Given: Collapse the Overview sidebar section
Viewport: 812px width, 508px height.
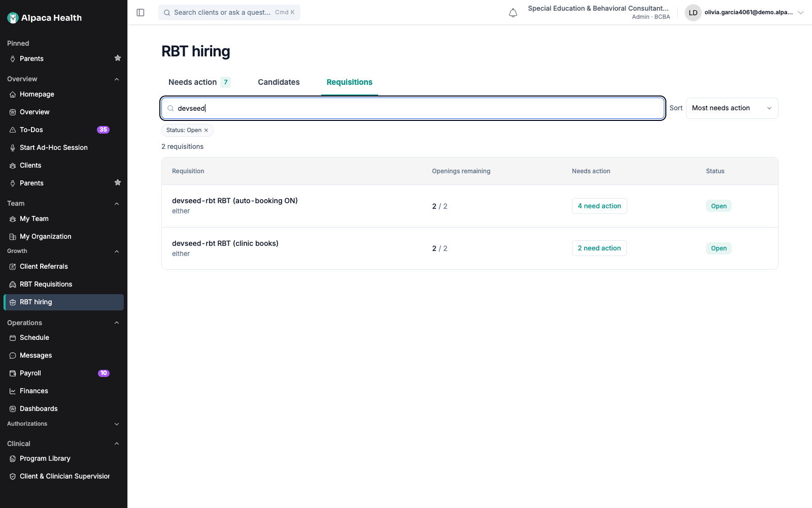Looking at the screenshot, I should [117, 79].
